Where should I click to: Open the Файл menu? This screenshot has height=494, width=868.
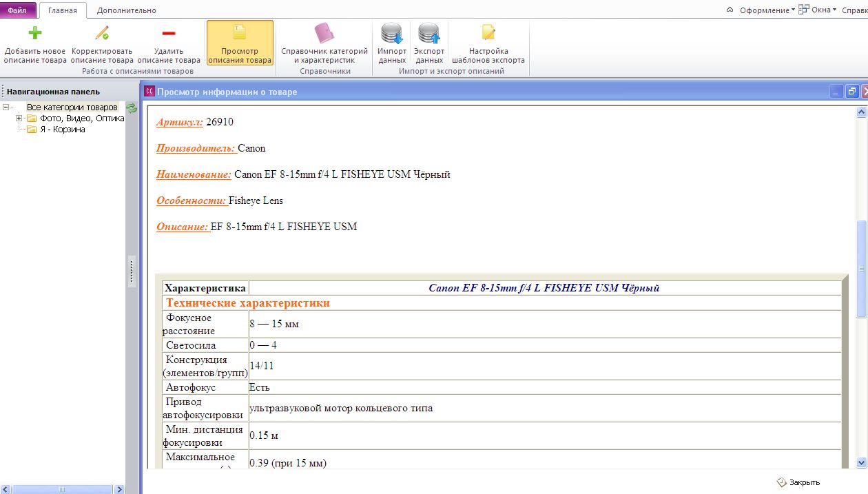coord(17,10)
